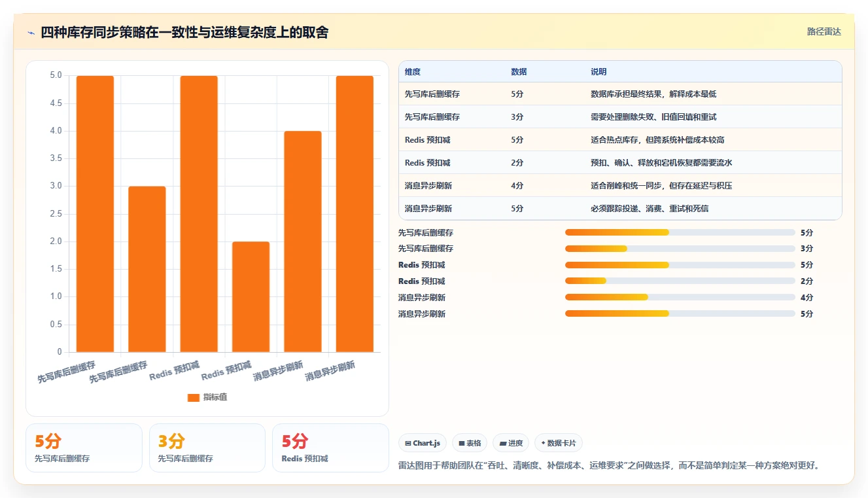Click the 3分 value in the table's 需要处理删除失败 row

517,117
